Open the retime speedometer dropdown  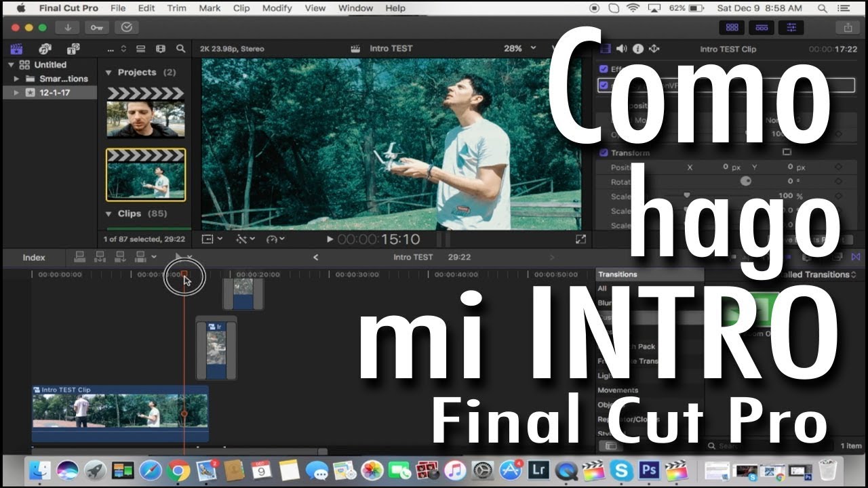pos(275,239)
